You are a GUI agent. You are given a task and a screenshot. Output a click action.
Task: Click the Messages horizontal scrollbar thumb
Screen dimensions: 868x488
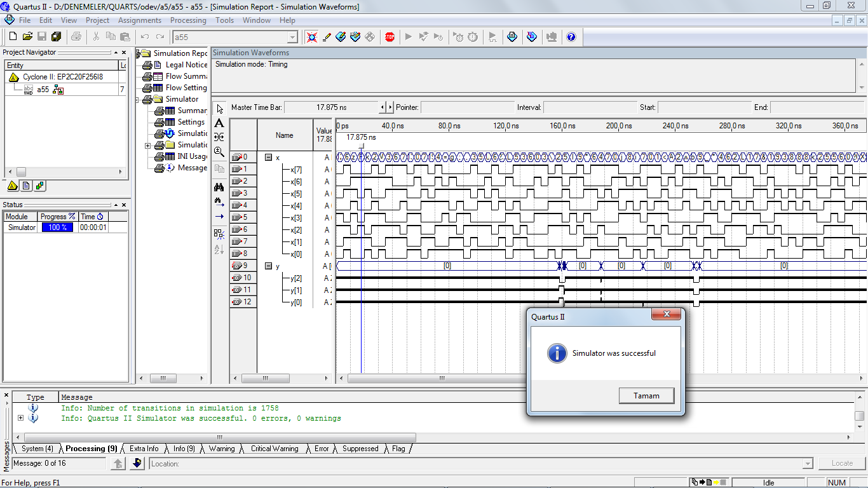pyautogui.click(x=220, y=437)
